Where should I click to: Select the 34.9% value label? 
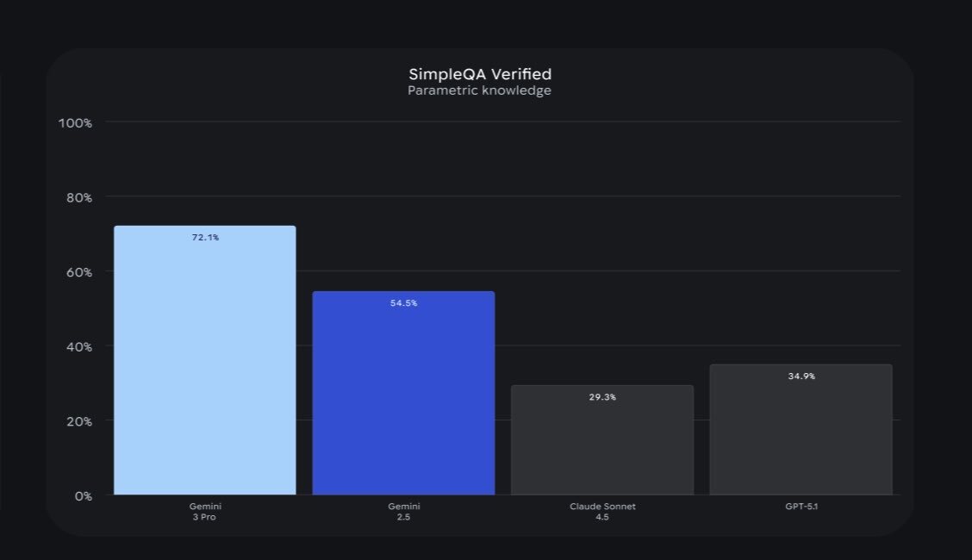(801, 376)
